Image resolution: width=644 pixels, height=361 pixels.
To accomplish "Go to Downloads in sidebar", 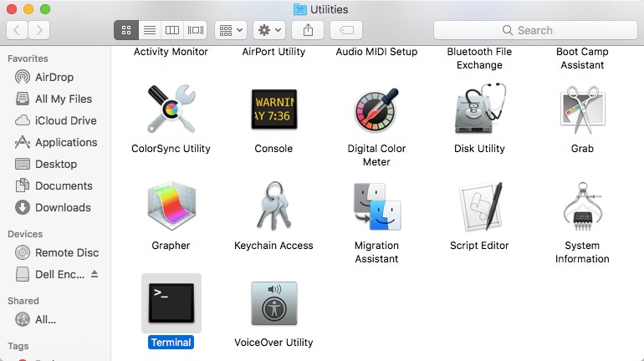I will coord(63,207).
